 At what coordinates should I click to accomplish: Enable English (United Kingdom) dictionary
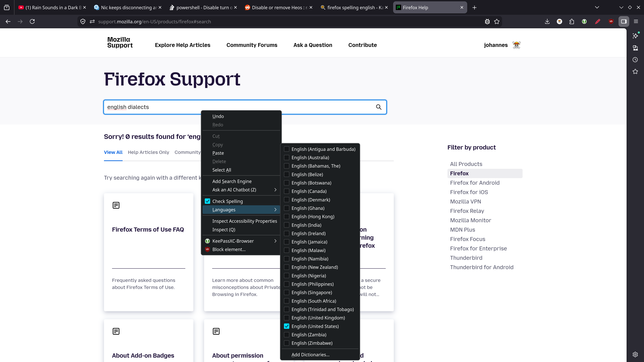pyautogui.click(x=318, y=318)
